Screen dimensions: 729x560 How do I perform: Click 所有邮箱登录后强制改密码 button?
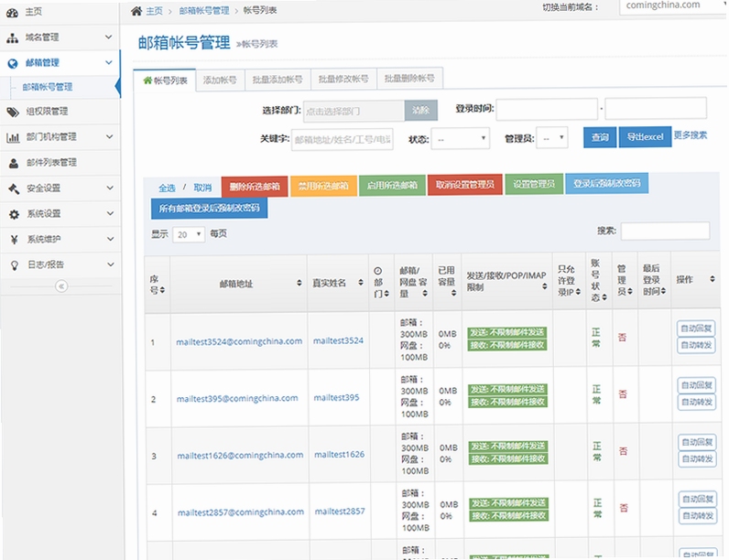(209, 208)
